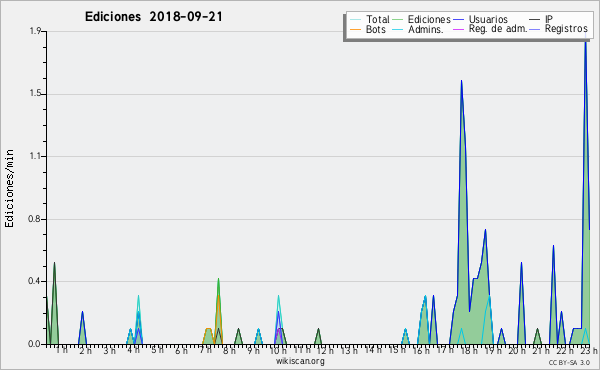Click the 16 h x-axis label
Image resolution: width=600 pixels, height=370 pixels.
coord(421,350)
